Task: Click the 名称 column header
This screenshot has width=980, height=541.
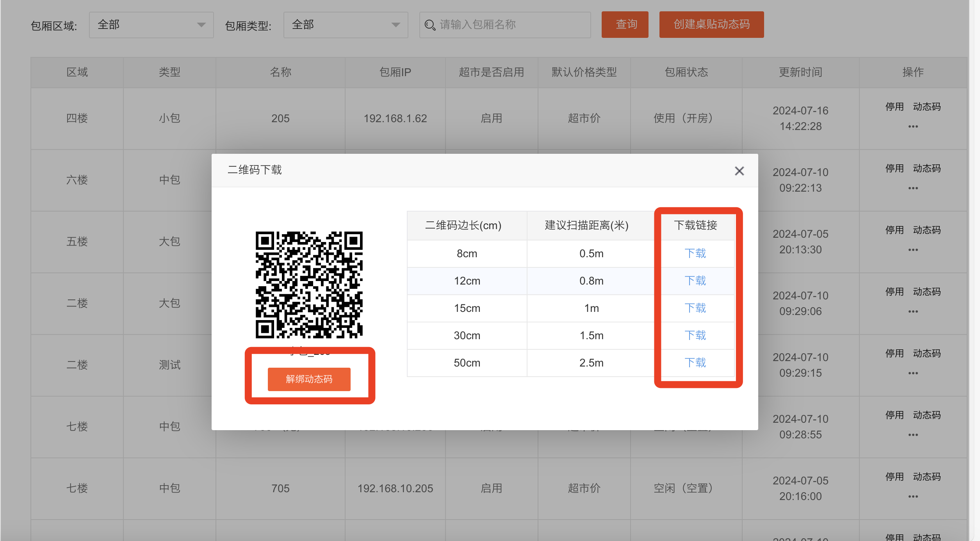Action: (x=280, y=72)
